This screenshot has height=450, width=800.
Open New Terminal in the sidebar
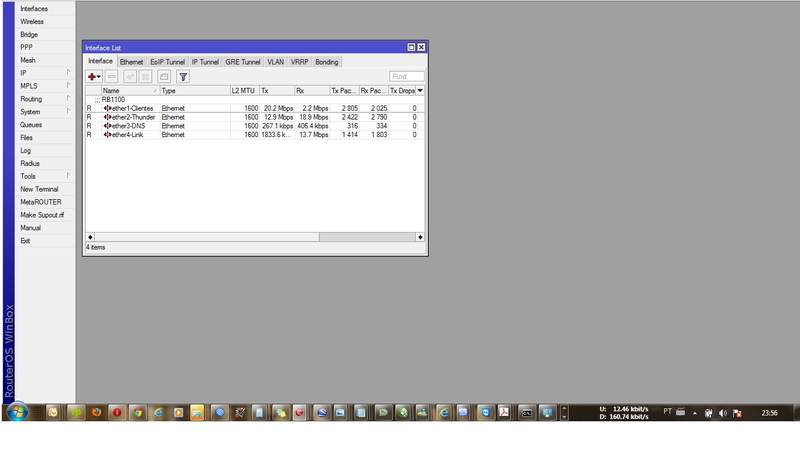point(45,189)
